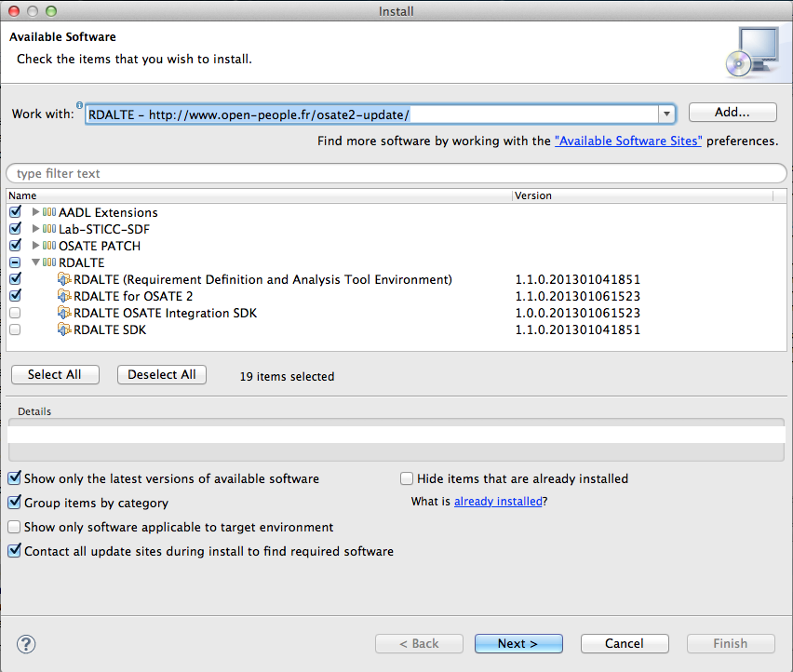Select the OSATE PATCH row label
Image resolution: width=793 pixels, height=672 pixels.
coord(100,246)
